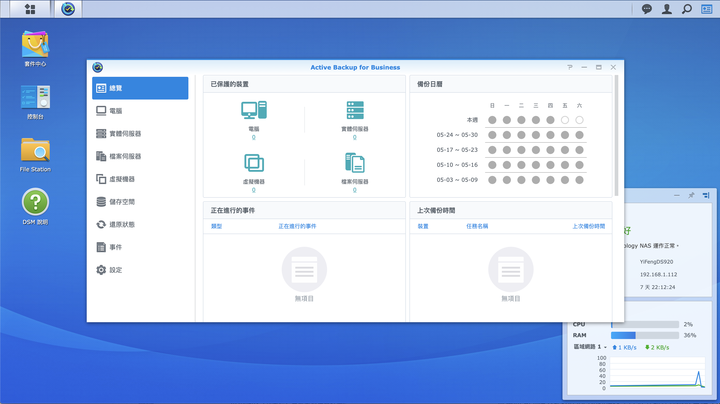
Task: Select 檔案伺服器 in the sidebar
Action: [x=140, y=156]
